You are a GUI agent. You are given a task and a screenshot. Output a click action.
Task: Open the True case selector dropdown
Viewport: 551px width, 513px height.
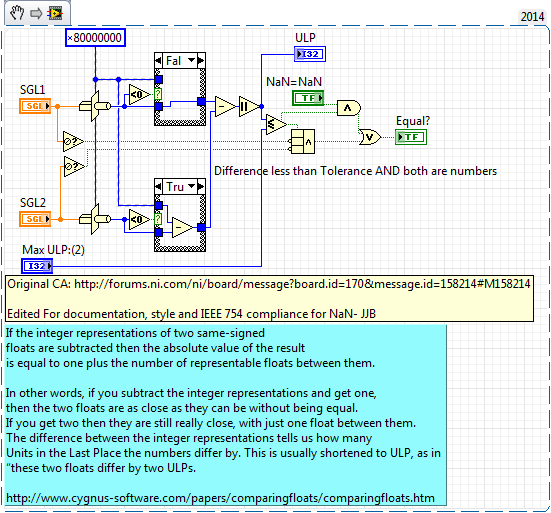click(192, 186)
